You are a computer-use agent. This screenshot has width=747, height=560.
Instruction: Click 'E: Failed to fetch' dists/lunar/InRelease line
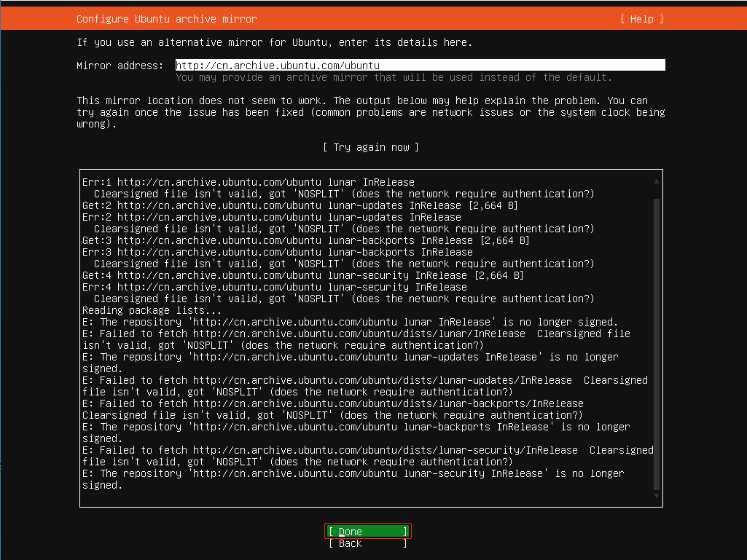point(356,339)
